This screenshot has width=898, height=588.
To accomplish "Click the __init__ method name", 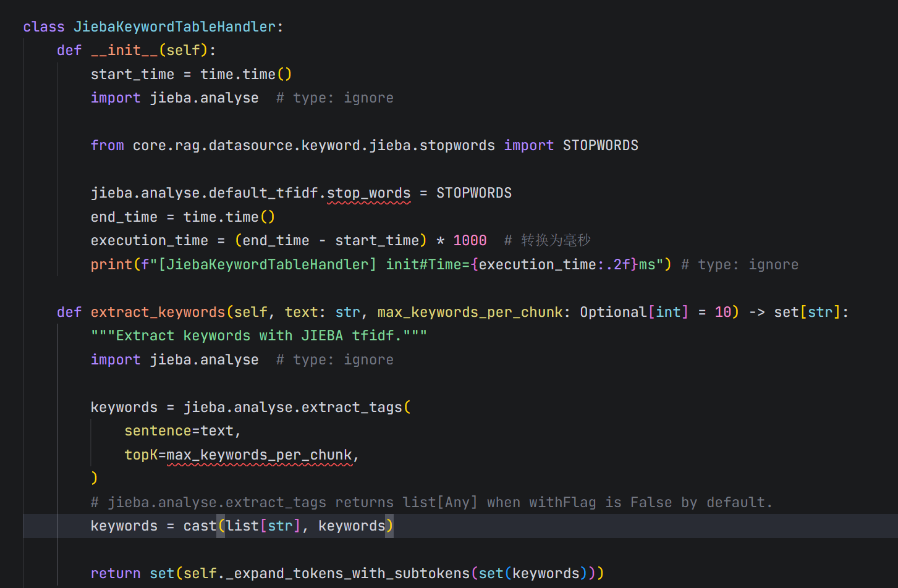I will tap(124, 50).
